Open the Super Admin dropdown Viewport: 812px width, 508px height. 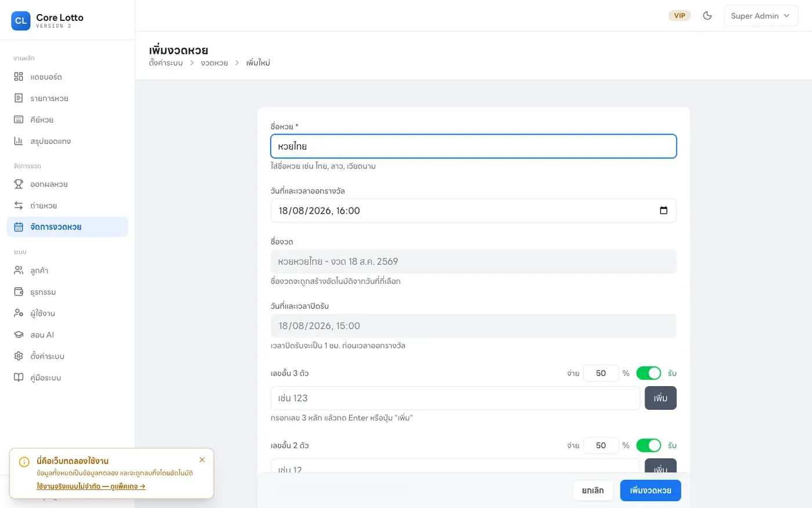760,16
